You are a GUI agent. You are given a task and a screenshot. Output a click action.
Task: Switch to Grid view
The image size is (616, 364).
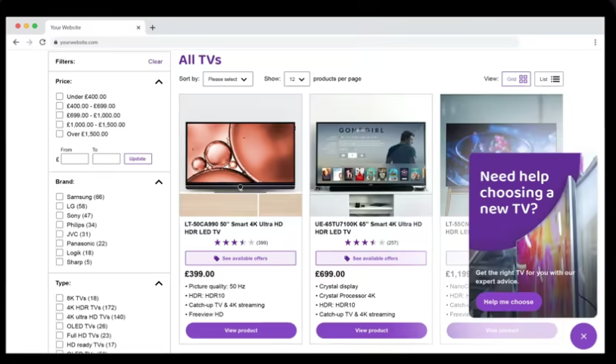click(516, 79)
